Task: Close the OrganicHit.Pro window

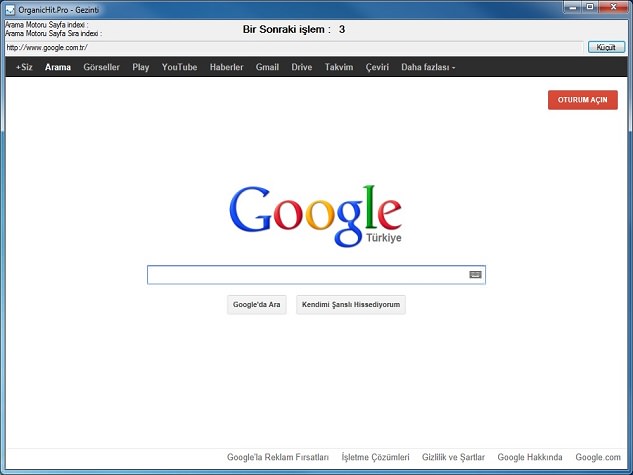Action: pyautogui.click(x=613, y=7)
